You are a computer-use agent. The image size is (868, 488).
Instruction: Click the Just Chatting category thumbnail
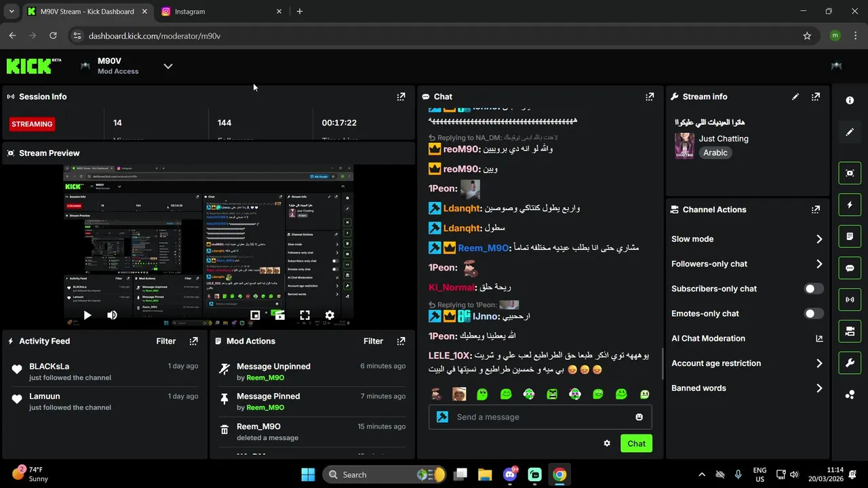(684, 146)
